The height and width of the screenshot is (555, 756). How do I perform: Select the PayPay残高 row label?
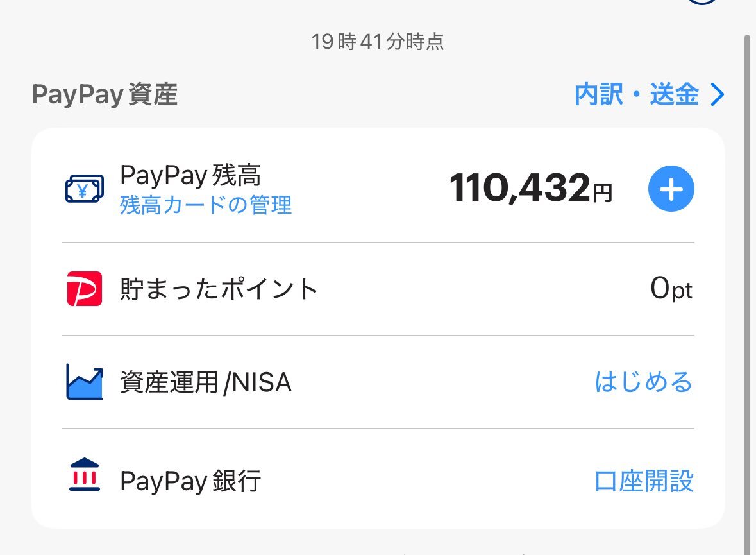(x=190, y=175)
